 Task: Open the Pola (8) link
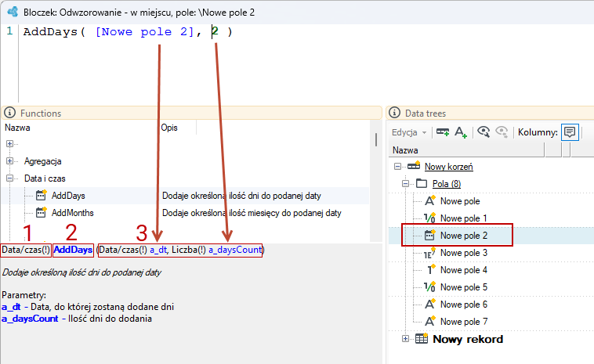coord(447,184)
